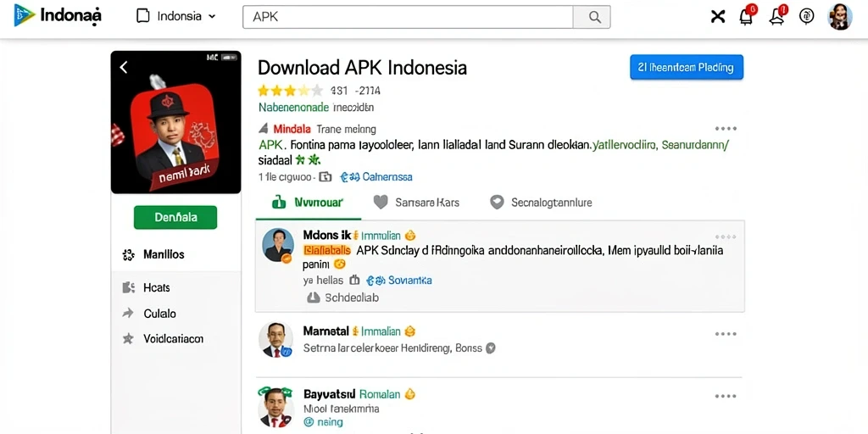Open the user profile avatar
This screenshot has width=868, height=434.
(839, 16)
